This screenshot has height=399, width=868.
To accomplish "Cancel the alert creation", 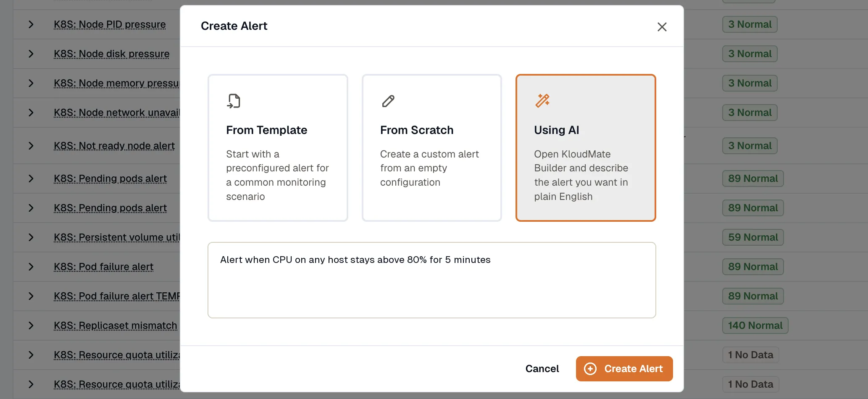I will point(542,369).
